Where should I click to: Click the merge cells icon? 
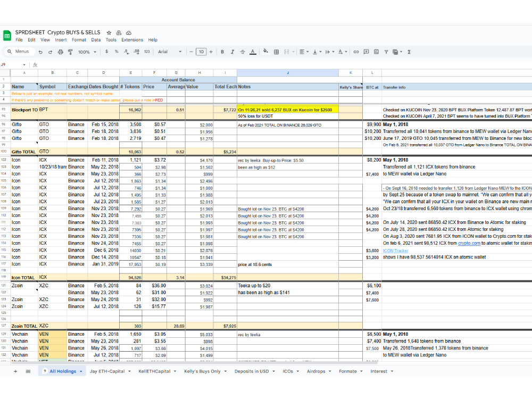pyautogui.click(x=287, y=52)
